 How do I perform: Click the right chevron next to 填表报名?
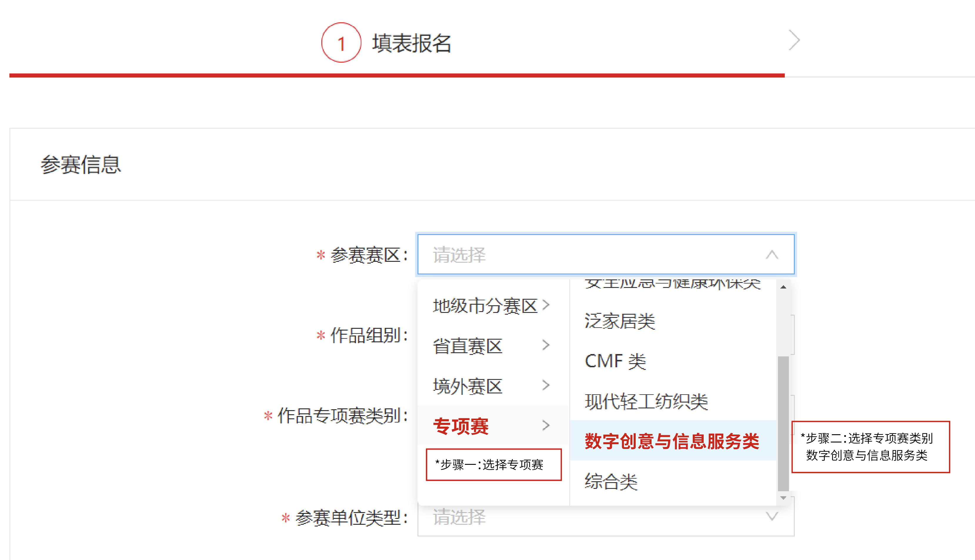[794, 39]
